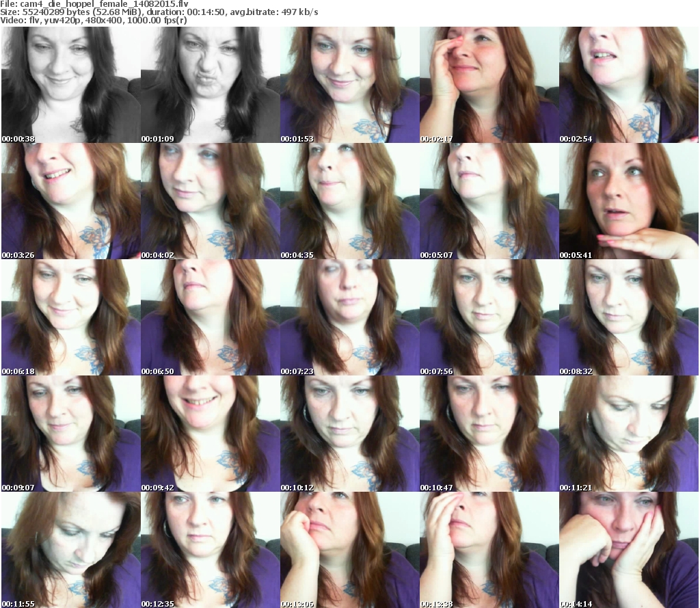The width and height of the screenshot is (700, 608).
Task: Click the header line starting with 'Video: flv, yuv420p'
Action: click(93, 21)
